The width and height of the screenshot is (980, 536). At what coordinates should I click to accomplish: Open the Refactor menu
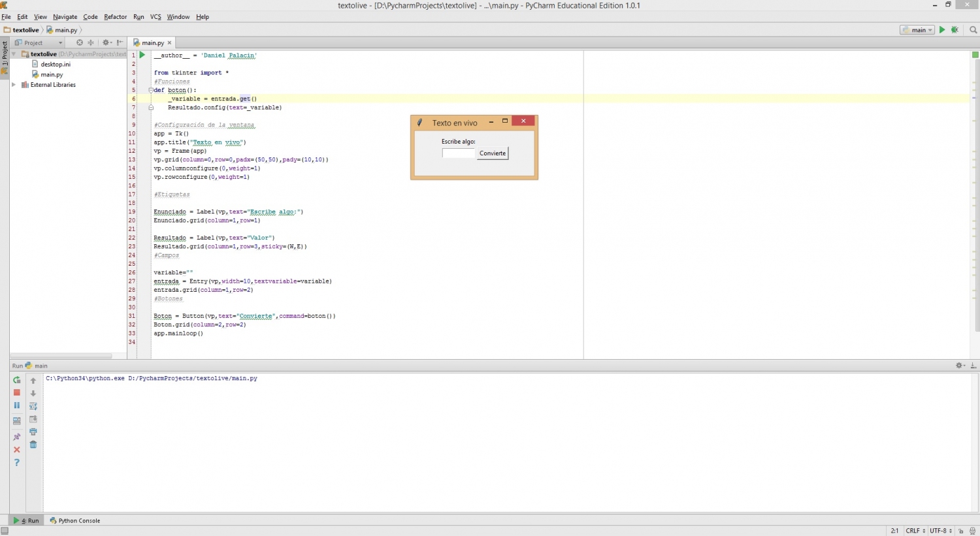coord(116,17)
